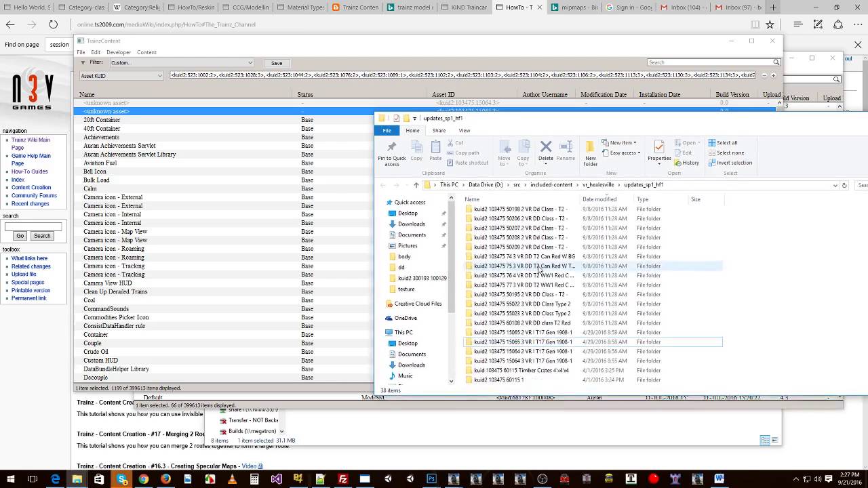The width and height of the screenshot is (868, 488).
Task: Select the 20ft Container asset row
Action: [224, 120]
